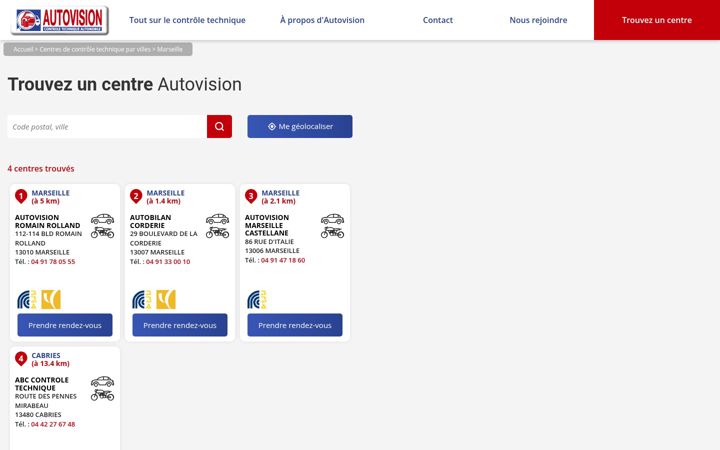The image size is (720, 450).
Task: Call phone number 04 91 78 05 55
Action: [x=53, y=262]
